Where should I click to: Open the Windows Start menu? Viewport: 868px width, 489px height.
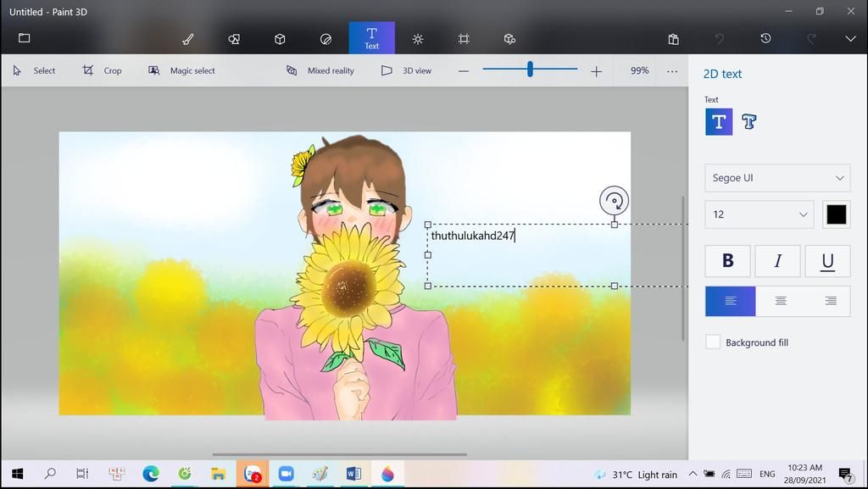17,474
